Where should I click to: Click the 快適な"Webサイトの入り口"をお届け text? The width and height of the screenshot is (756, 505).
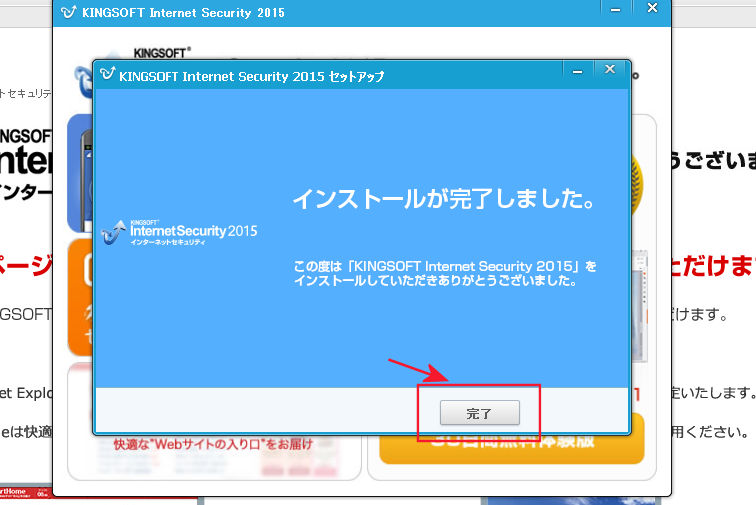[213, 444]
